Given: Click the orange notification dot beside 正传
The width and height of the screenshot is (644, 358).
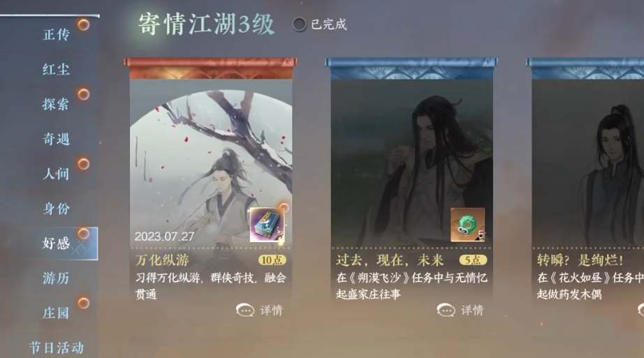Looking at the screenshot, I should (84, 25).
